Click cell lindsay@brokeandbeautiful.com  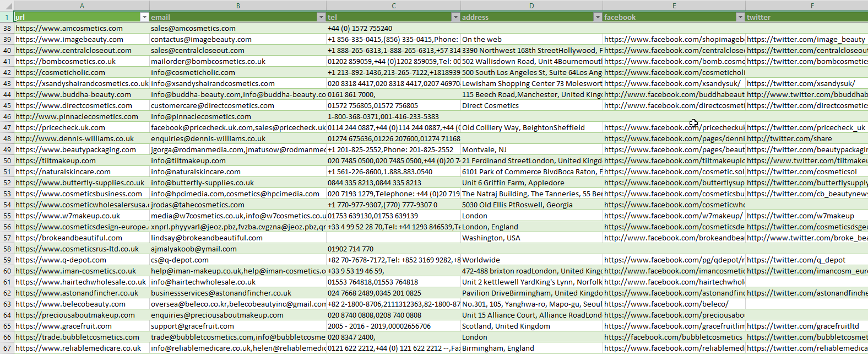(x=238, y=238)
